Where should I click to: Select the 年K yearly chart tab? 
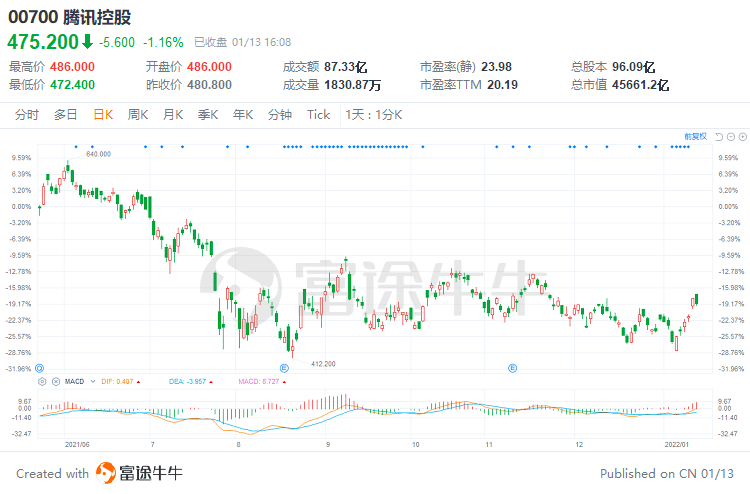pos(243,115)
